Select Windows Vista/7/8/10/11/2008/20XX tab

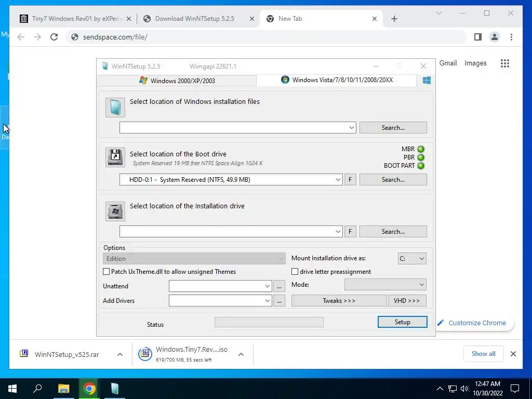pyautogui.click(x=337, y=79)
